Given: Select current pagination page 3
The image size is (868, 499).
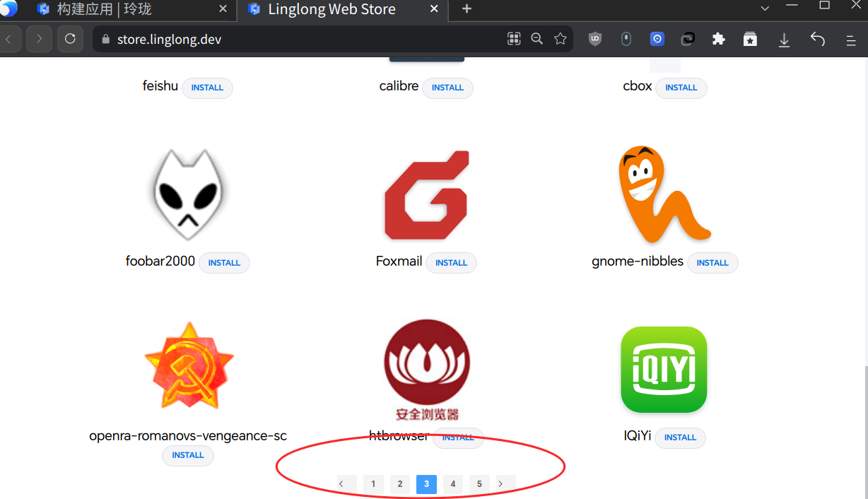Looking at the screenshot, I should [x=426, y=484].
